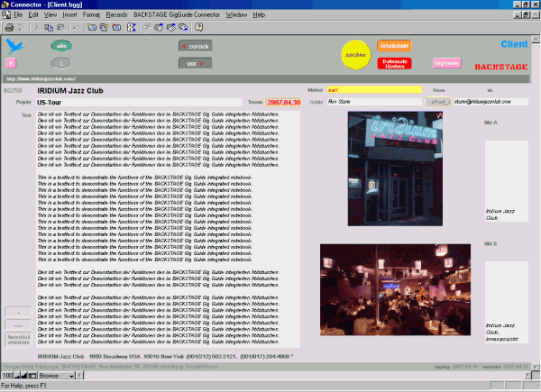The height and width of the screenshot is (392, 541).
Task: Click the pink GigGuide button
Action: click(x=446, y=62)
